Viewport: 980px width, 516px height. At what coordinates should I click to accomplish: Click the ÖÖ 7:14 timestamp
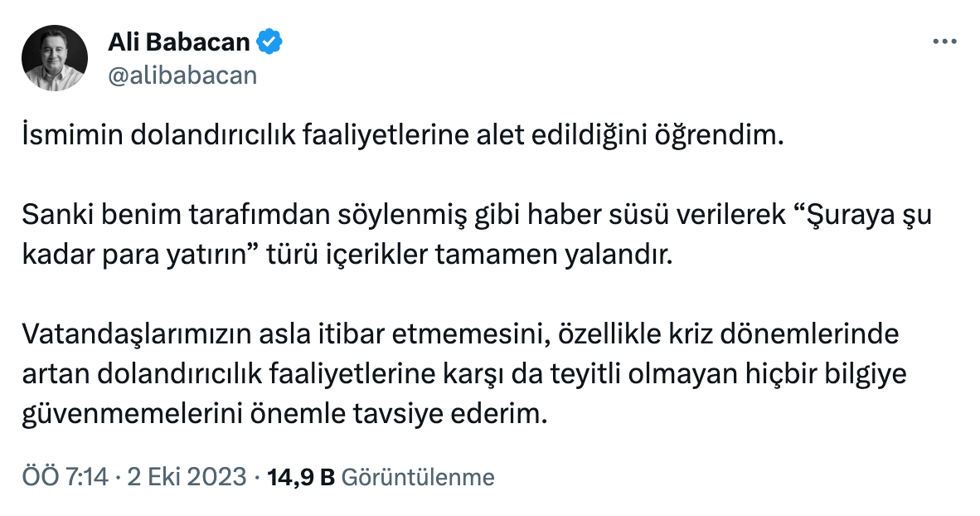tap(65, 477)
